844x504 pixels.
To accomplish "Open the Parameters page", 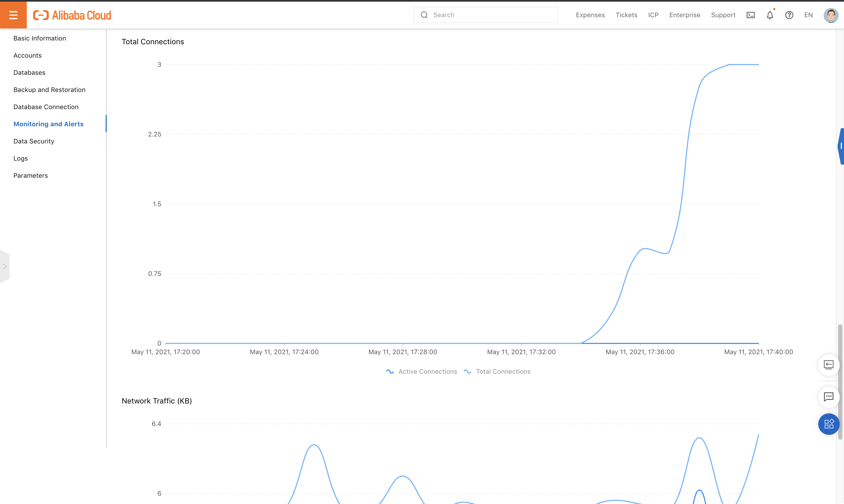I will click(31, 176).
